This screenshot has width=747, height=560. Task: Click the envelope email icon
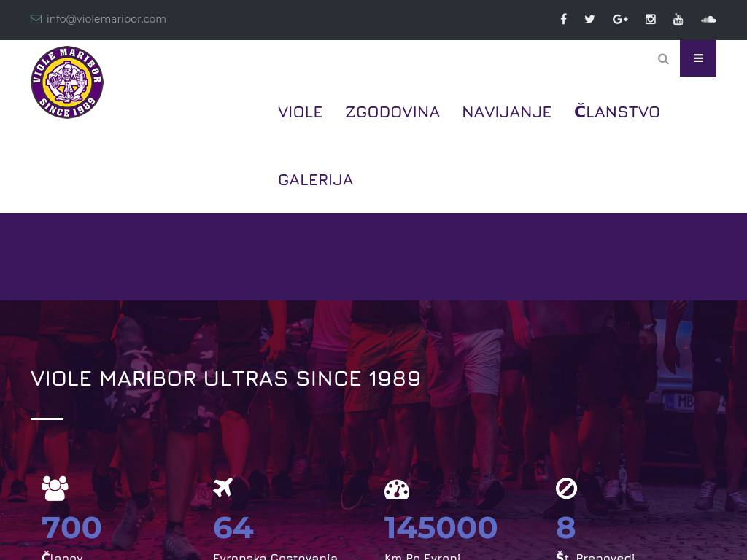click(36, 19)
